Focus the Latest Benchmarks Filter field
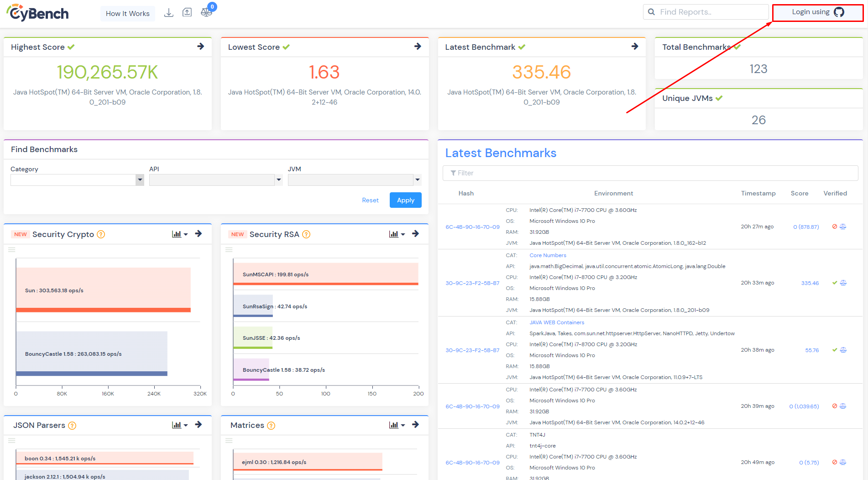Image resolution: width=868 pixels, height=480 pixels. point(650,173)
